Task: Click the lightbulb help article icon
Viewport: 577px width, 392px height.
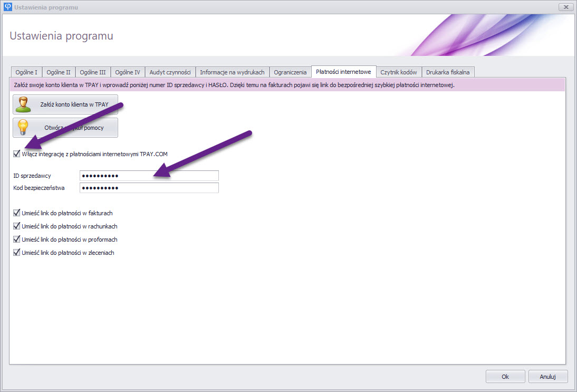Action: pos(24,128)
